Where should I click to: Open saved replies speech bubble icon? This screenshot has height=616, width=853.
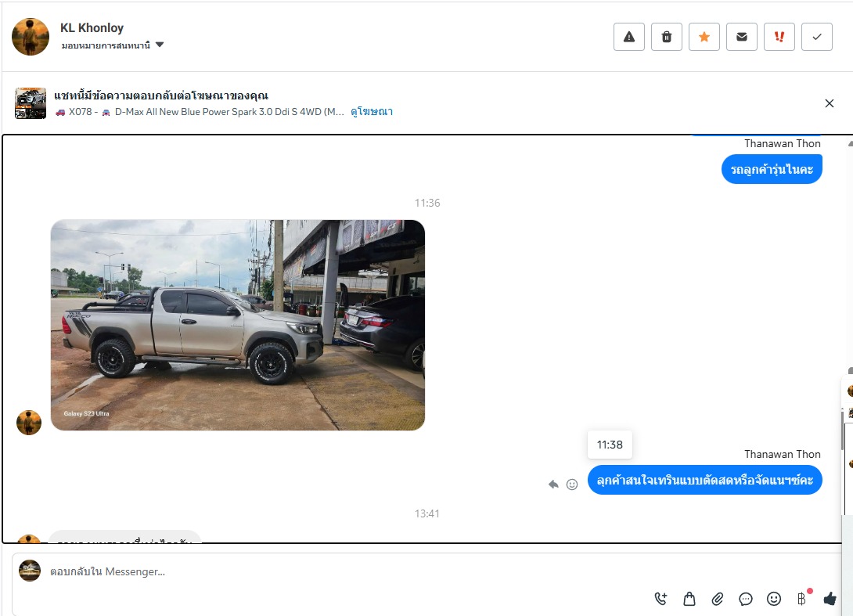click(746, 599)
